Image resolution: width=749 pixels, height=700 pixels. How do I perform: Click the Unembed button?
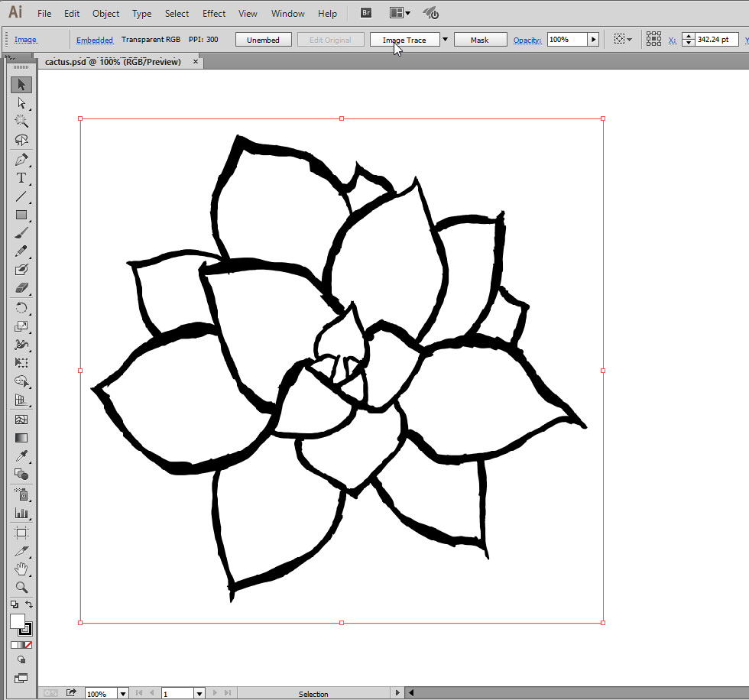[x=263, y=40]
